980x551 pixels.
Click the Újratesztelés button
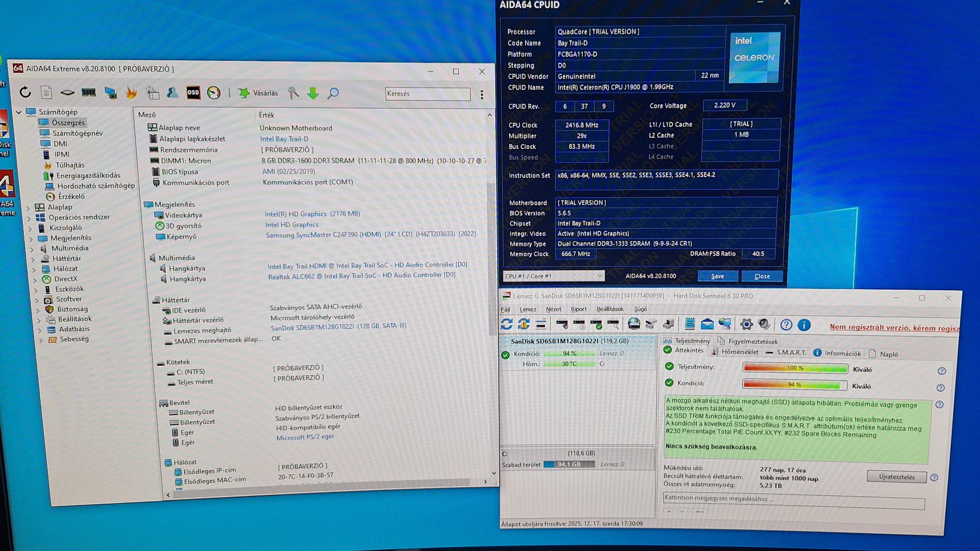point(896,477)
